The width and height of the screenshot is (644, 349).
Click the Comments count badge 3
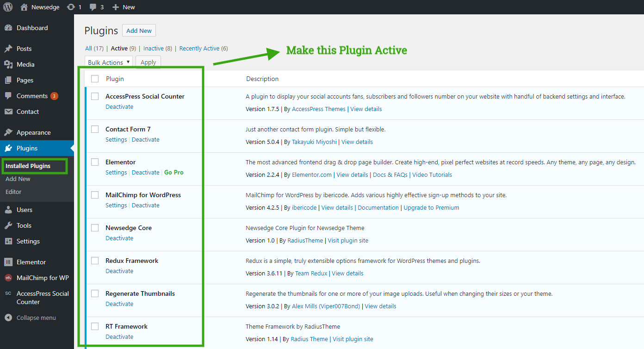click(x=54, y=96)
